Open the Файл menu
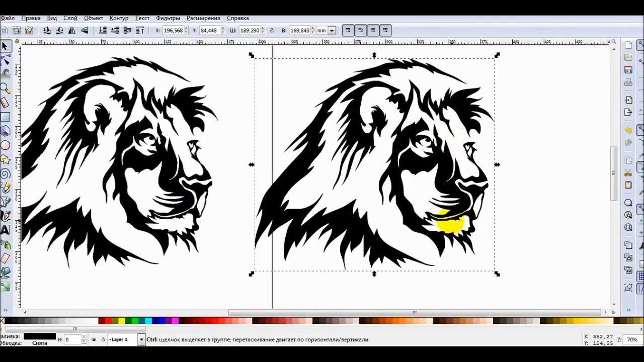The height and width of the screenshot is (362, 644). [7, 18]
